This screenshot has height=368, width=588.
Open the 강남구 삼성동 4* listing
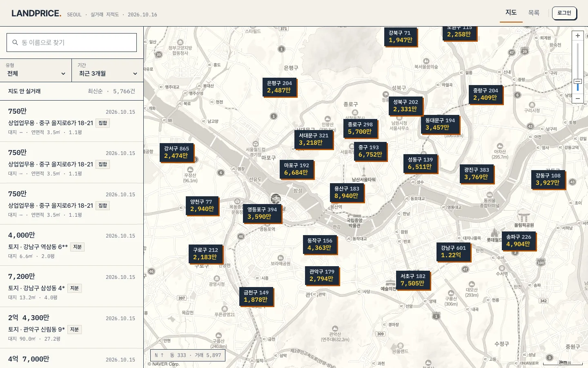[x=71, y=286]
